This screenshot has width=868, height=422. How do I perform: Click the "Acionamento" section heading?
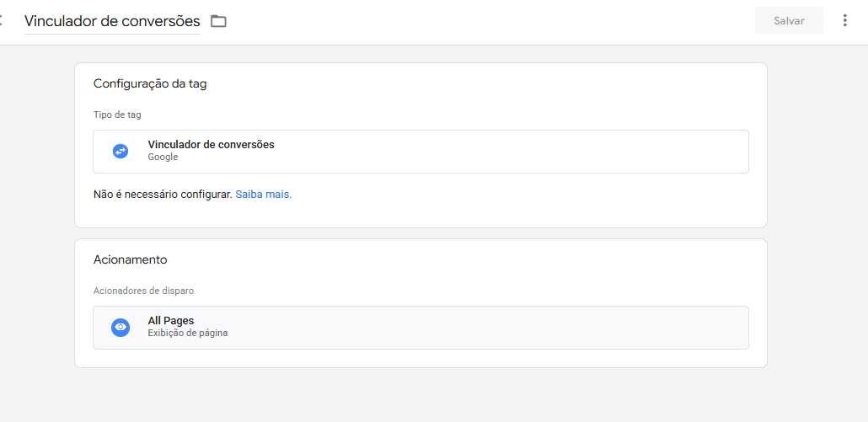pyautogui.click(x=130, y=259)
